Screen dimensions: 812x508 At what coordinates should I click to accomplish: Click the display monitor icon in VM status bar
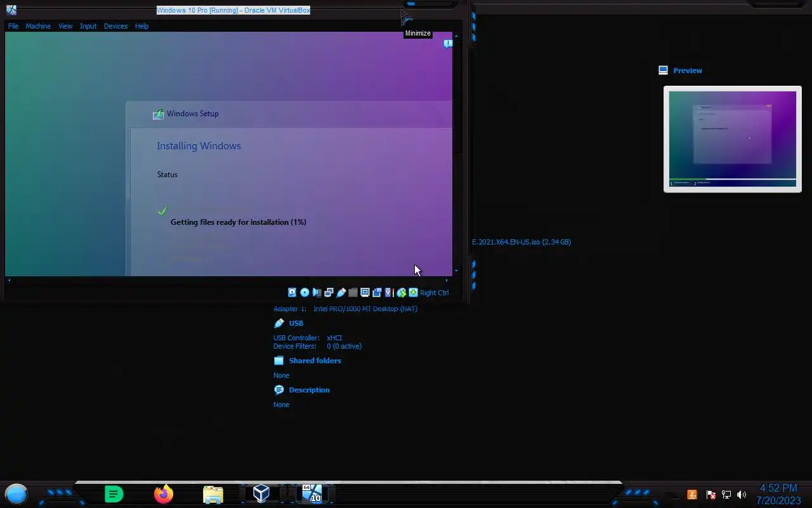(x=365, y=292)
